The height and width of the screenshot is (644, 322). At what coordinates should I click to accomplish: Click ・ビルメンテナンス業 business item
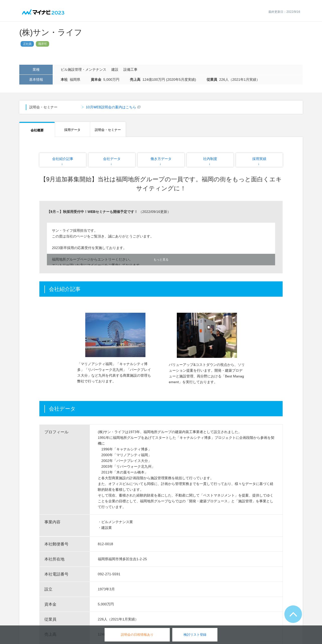115,522
